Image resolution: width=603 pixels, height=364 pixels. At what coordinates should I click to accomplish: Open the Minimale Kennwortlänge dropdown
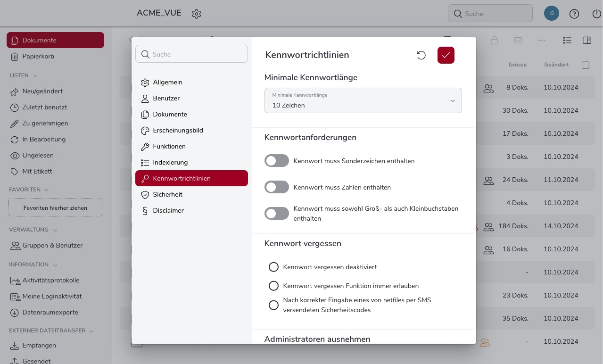click(x=363, y=100)
